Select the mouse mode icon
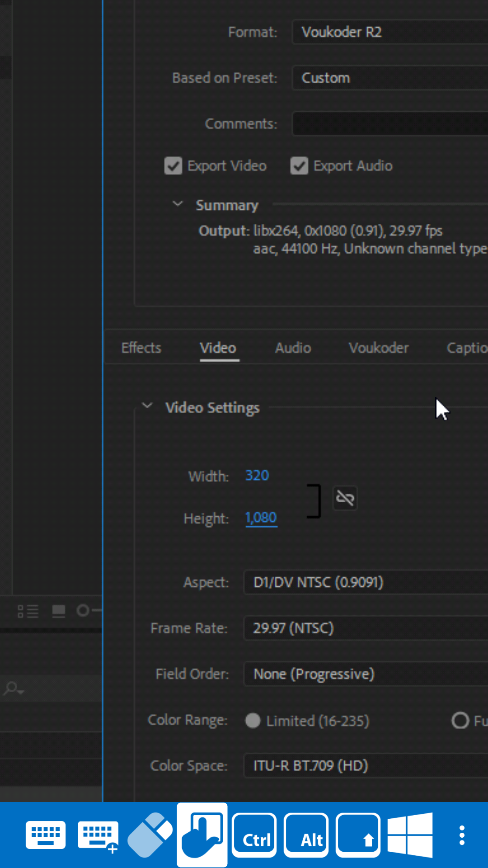This screenshot has height=868, width=488. [x=150, y=835]
